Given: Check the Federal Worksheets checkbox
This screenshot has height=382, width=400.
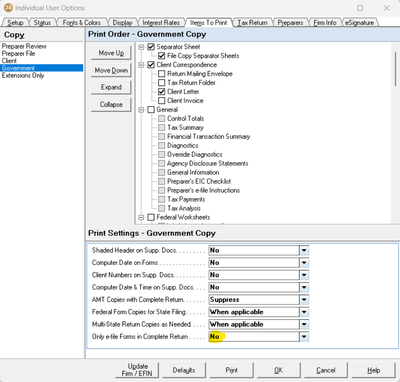Looking at the screenshot, I should tap(151, 217).
